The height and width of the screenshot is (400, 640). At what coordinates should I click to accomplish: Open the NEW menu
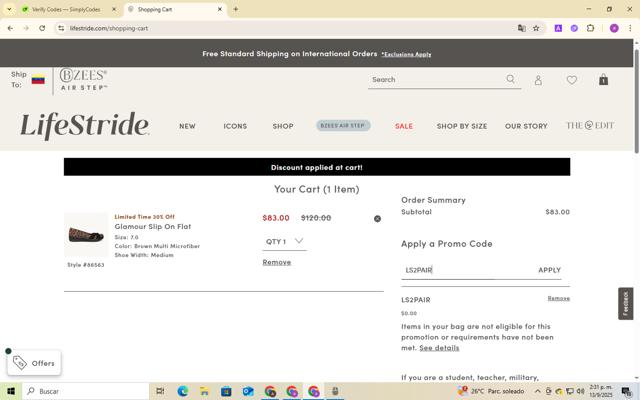point(187,126)
